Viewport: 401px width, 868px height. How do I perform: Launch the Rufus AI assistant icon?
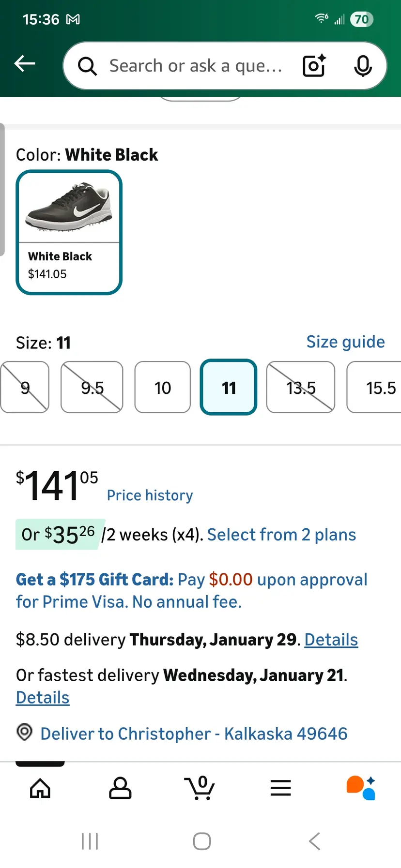click(361, 788)
